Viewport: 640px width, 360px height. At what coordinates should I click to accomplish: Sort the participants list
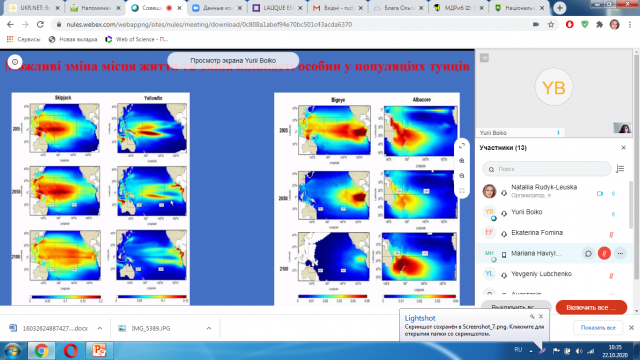click(x=620, y=169)
